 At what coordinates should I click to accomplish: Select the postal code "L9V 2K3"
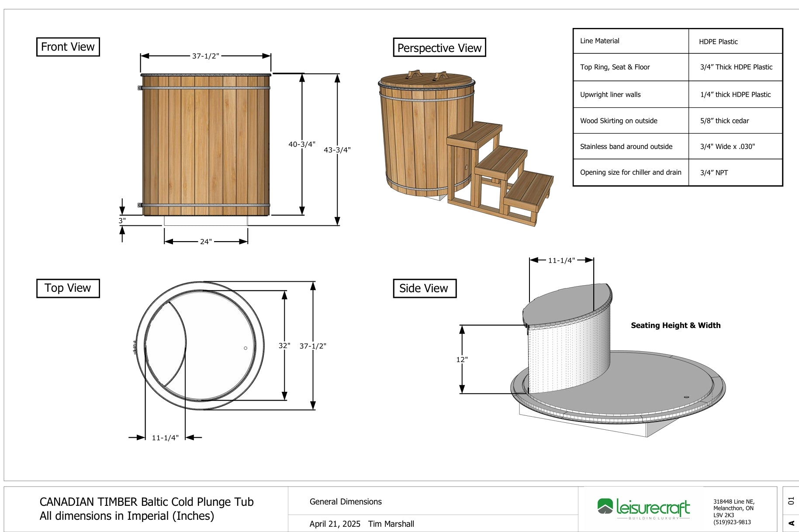(x=724, y=515)
